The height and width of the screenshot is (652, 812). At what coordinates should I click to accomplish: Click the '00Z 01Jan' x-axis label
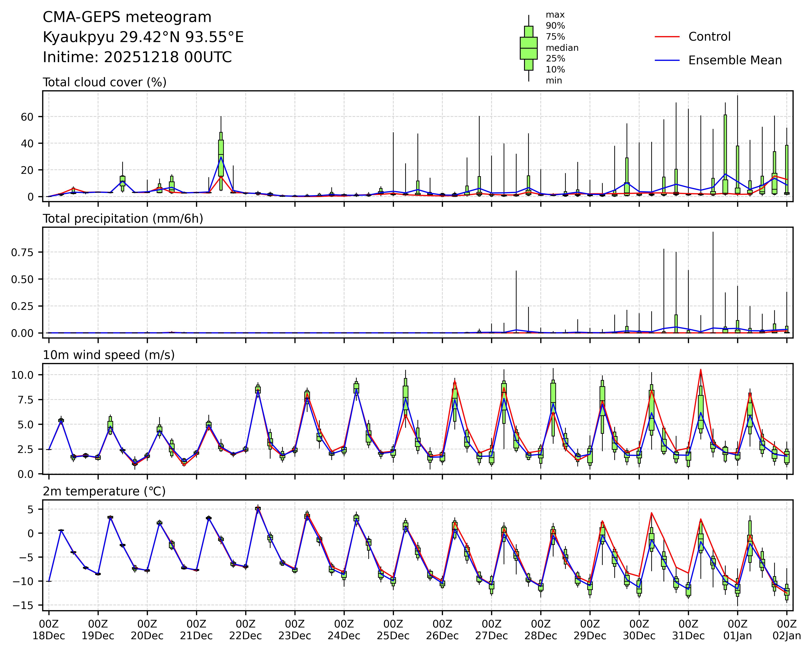pos(737,630)
